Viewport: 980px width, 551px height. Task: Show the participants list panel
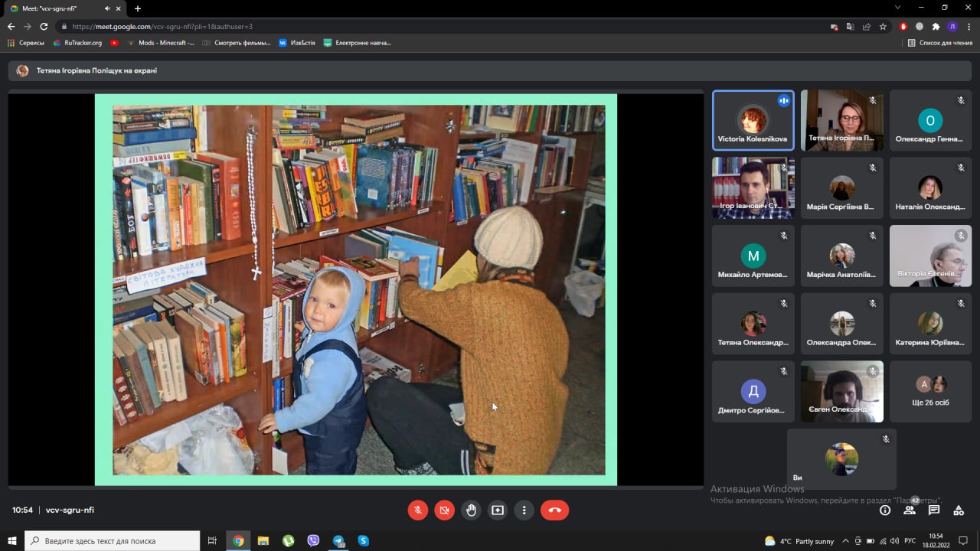(x=910, y=510)
